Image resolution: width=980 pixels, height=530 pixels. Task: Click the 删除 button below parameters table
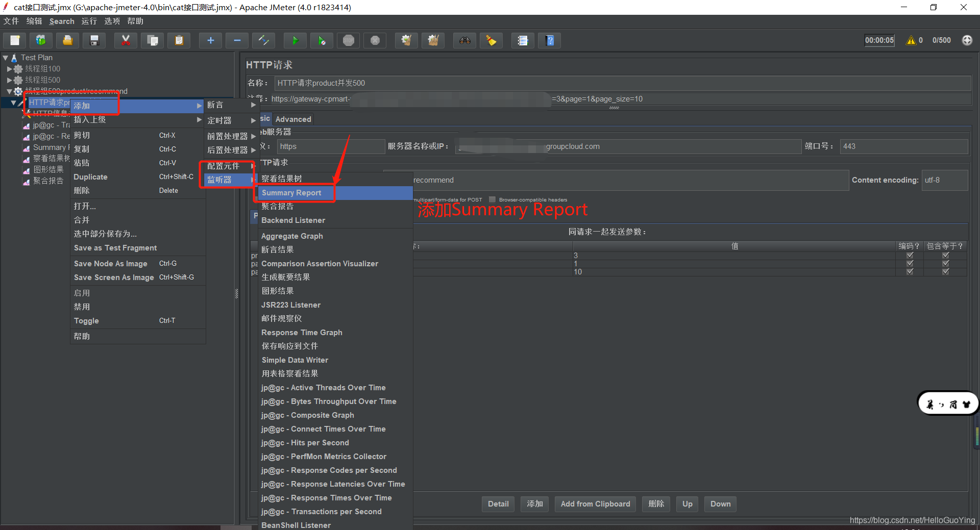pyautogui.click(x=656, y=504)
